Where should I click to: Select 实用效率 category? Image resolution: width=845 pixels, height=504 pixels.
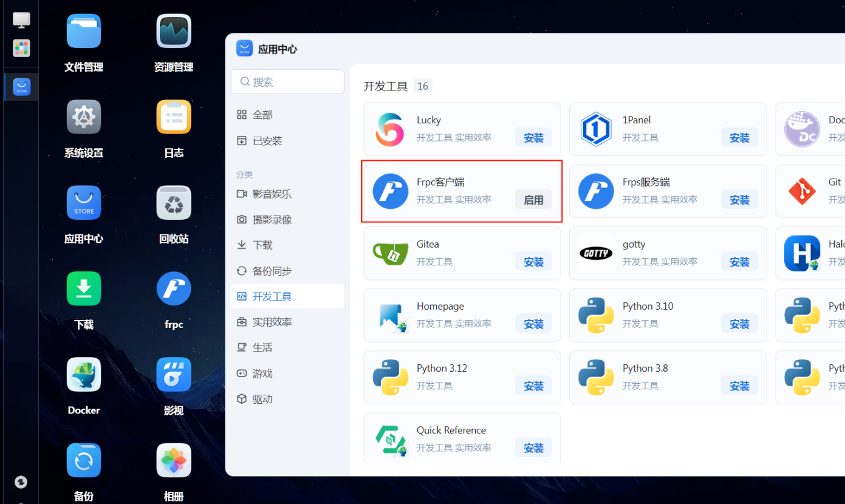[287, 322]
